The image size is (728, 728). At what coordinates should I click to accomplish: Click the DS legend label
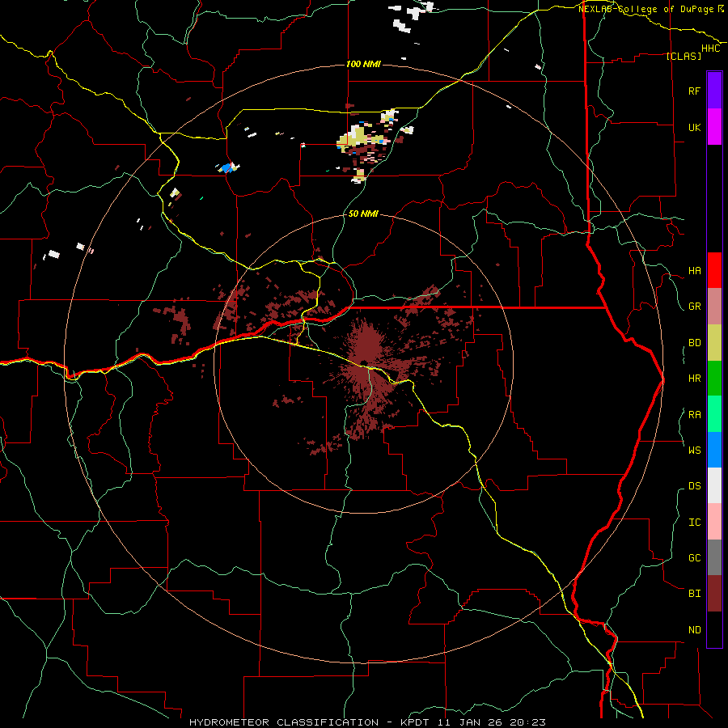pyautogui.click(x=694, y=485)
